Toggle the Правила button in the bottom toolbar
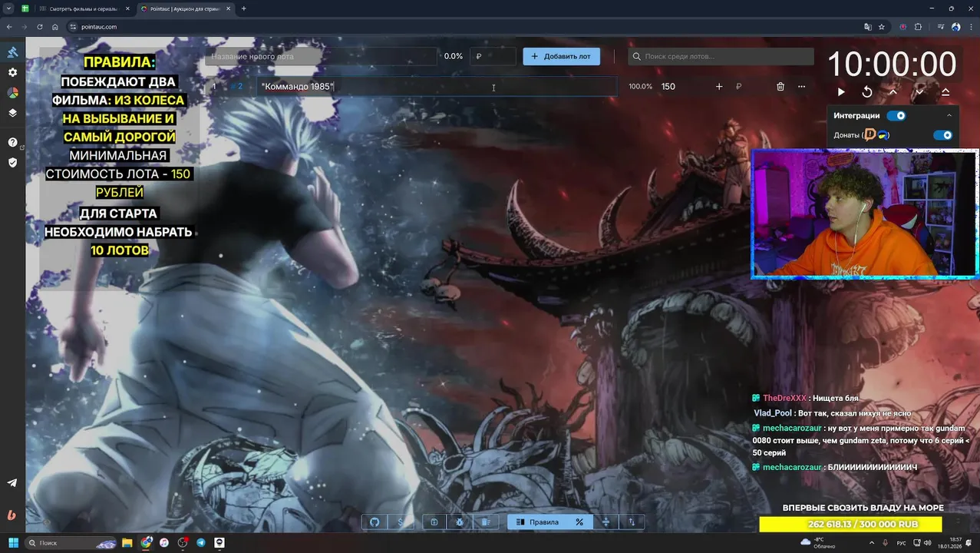This screenshot has width=980, height=553. coord(537,522)
